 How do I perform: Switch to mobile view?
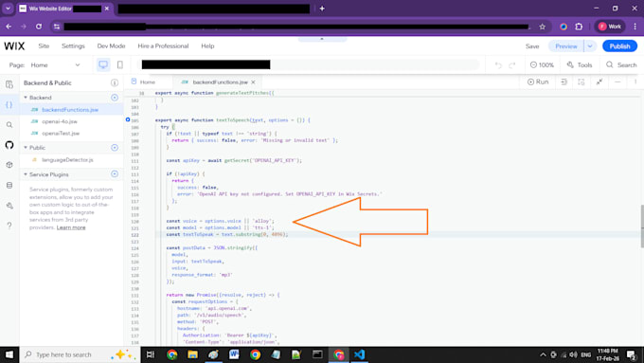coord(120,65)
